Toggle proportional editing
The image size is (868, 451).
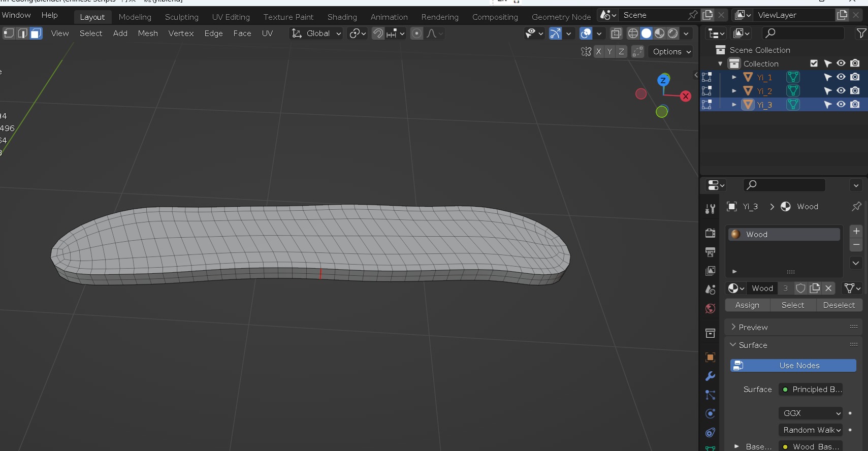coord(416,34)
